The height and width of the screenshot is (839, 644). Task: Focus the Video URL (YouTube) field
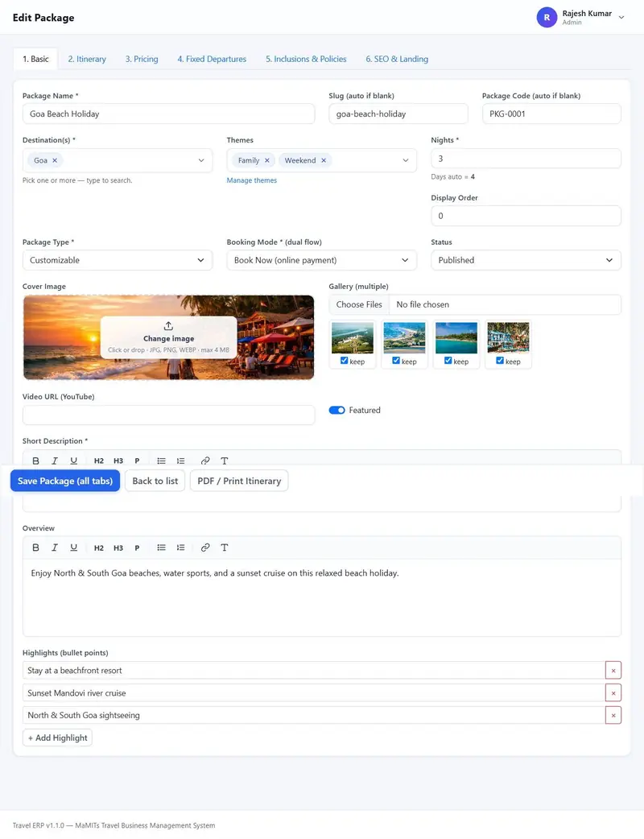tap(168, 415)
